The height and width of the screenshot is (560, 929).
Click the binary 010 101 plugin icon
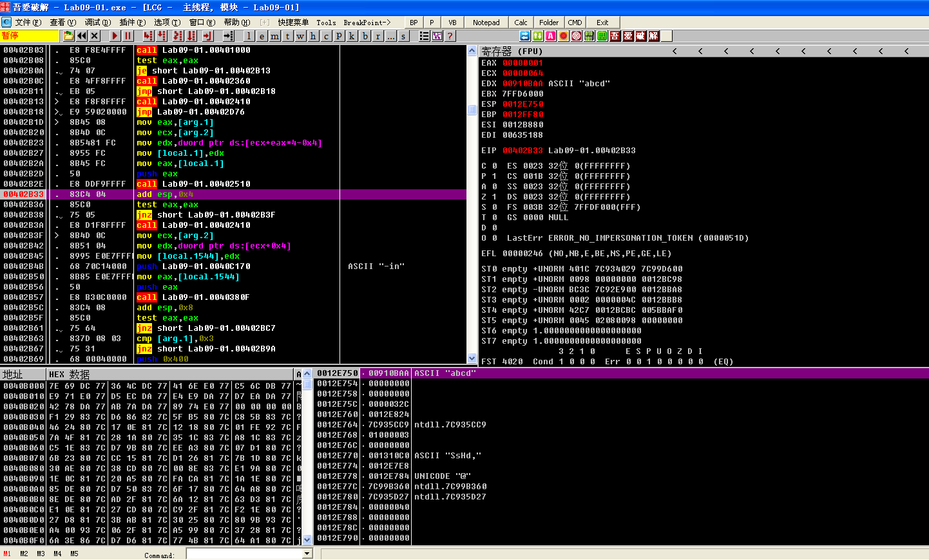589,36
